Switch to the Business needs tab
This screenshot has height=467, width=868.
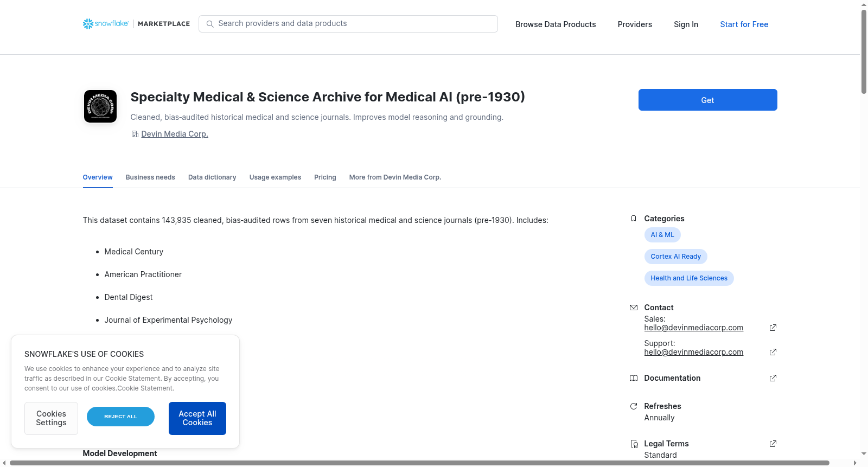point(150,177)
